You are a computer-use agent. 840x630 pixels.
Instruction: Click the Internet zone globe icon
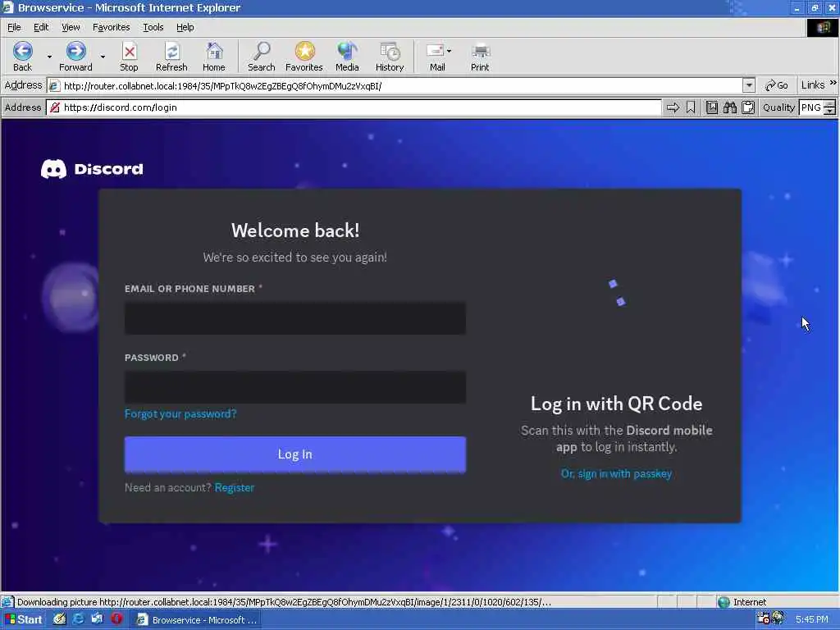pyautogui.click(x=724, y=602)
